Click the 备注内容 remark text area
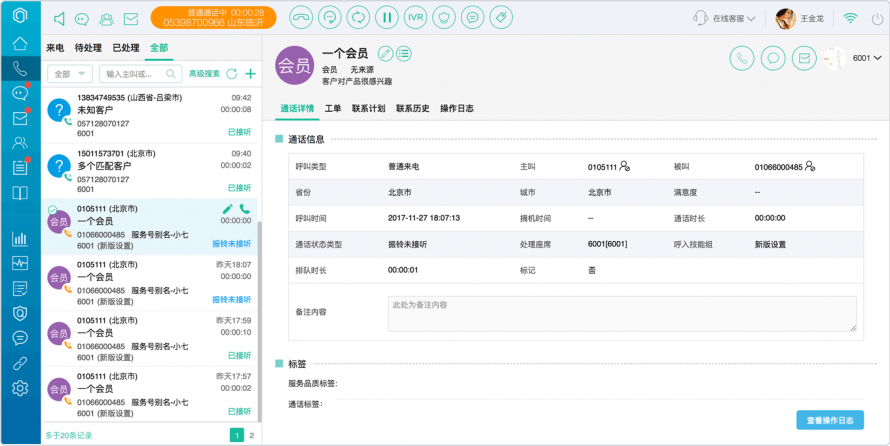Screen dimensions: 890x446 622,313
